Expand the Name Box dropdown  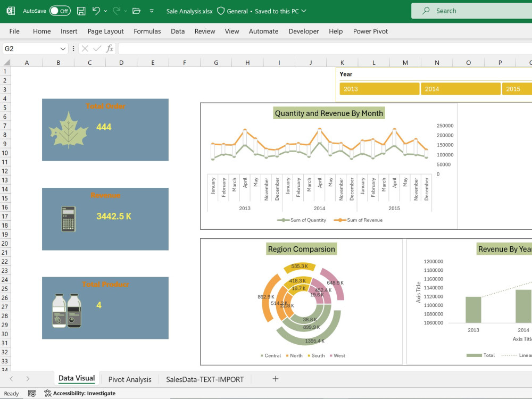(63, 49)
